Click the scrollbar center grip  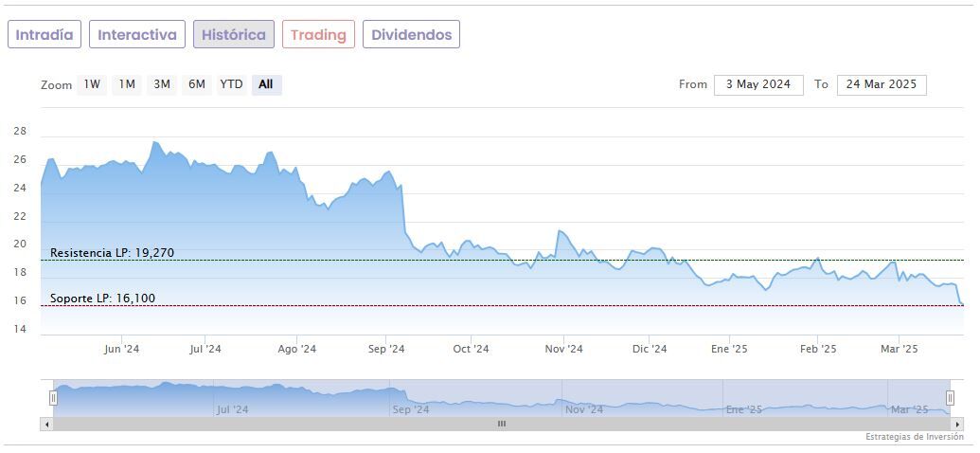[502, 424]
